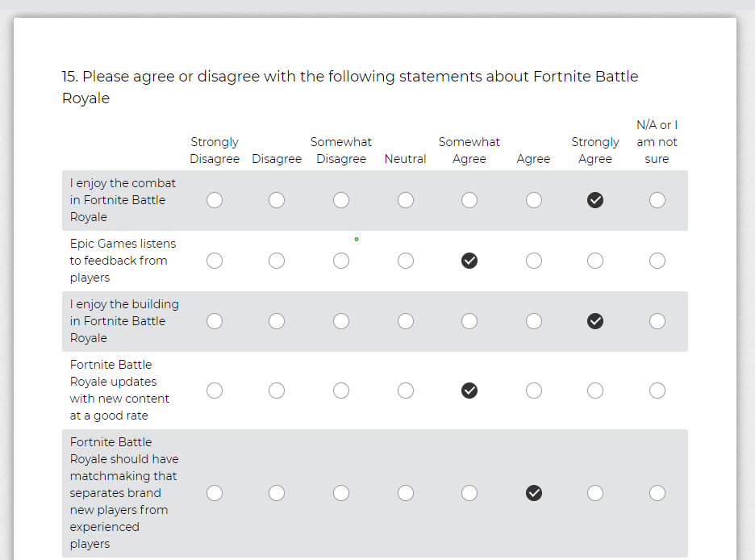Select Strongly Agree for matchmaking separating new players
Screen dimensions: 755x560
point(595,493)
